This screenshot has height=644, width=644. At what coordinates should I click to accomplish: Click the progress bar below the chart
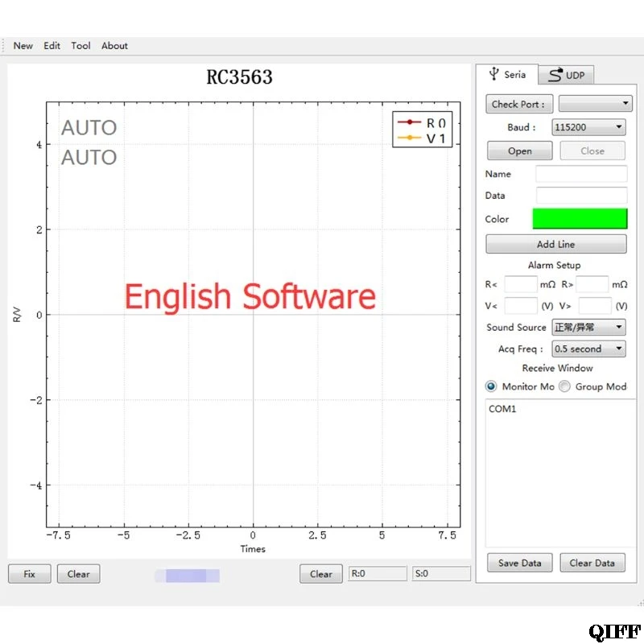187,576
